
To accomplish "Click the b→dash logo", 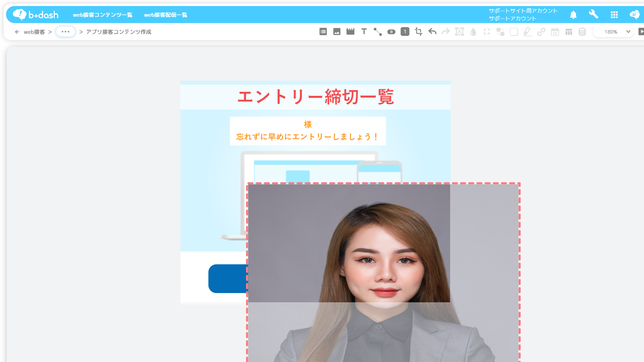I will (x=35, y=15).
